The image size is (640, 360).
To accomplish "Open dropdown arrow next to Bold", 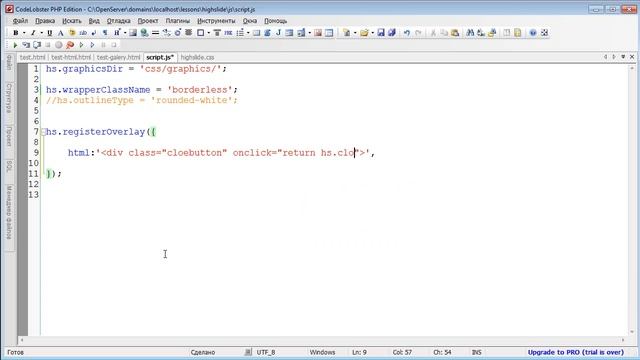I will 24,33.
